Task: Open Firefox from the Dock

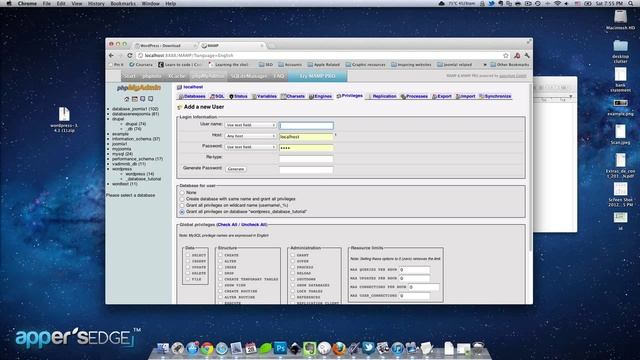Action: click(x=339, y=348)
